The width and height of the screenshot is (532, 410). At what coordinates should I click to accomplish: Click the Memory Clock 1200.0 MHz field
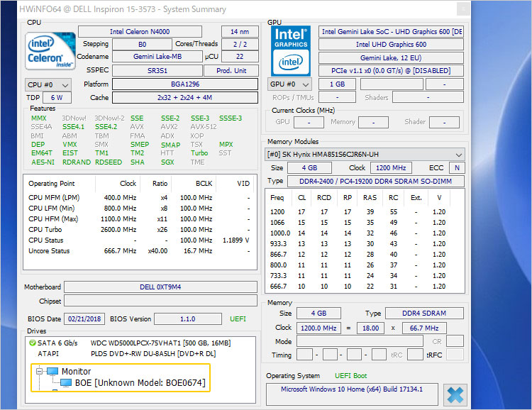click(318, 328)
